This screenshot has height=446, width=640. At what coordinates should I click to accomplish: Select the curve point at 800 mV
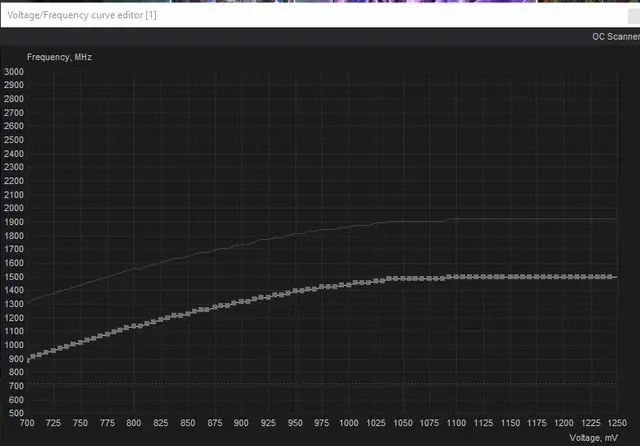[135, 325]
